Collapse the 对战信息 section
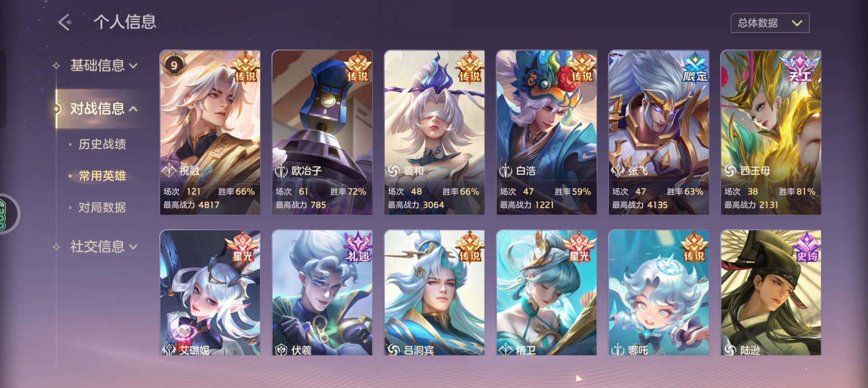Screen dimensions: 868x388 click(104, 108)
